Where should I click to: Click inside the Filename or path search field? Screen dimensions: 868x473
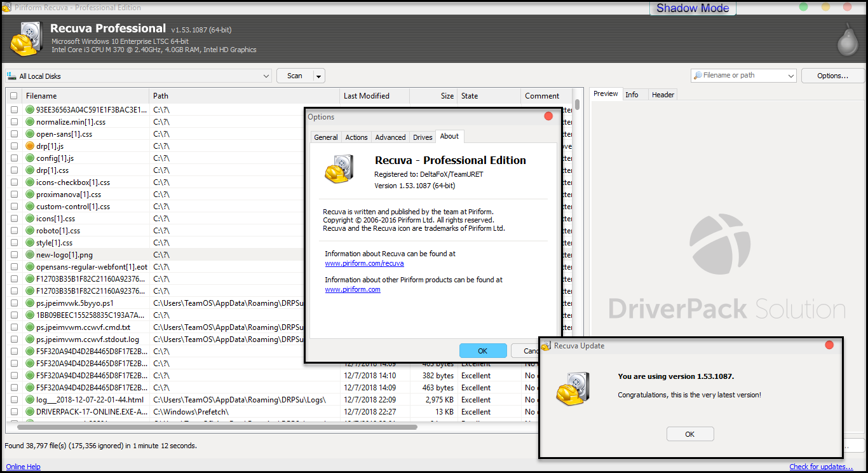click(743, 76)
